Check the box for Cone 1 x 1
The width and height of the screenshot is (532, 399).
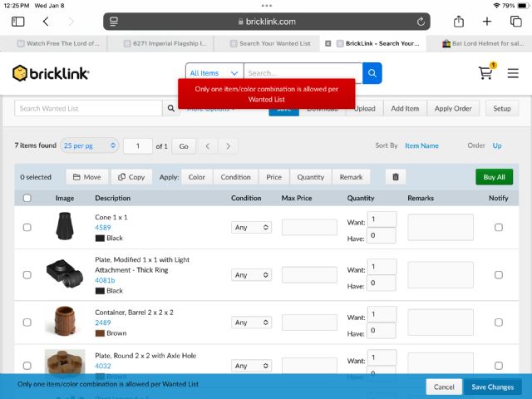tap(27, 227)
